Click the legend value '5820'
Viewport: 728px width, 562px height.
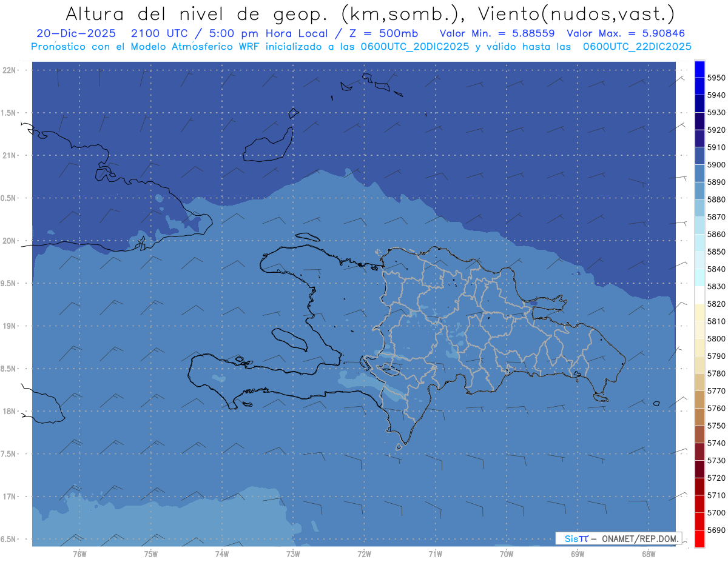[x=716, y=304]
